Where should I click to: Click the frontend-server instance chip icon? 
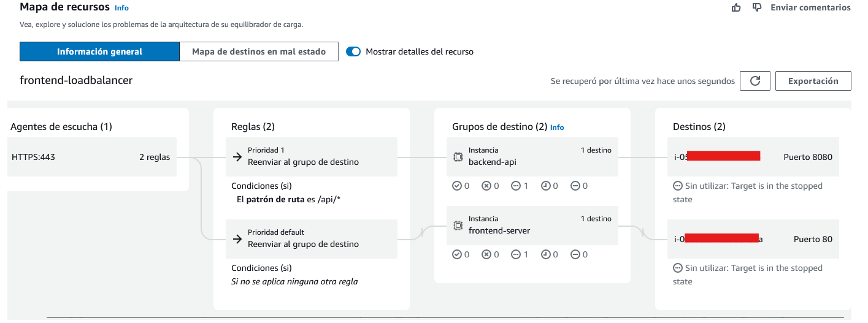(x=458, y=226)
